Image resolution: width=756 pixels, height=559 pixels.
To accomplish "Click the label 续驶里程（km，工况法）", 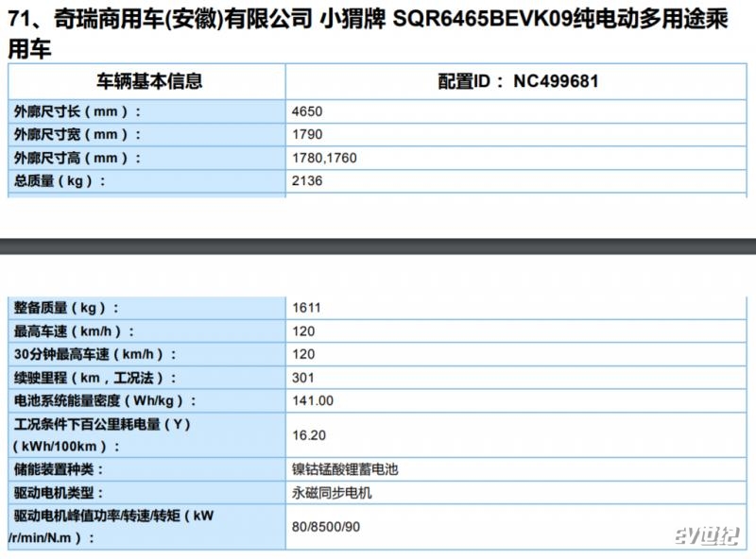I will pyautogui.click(x=95, y=378).
